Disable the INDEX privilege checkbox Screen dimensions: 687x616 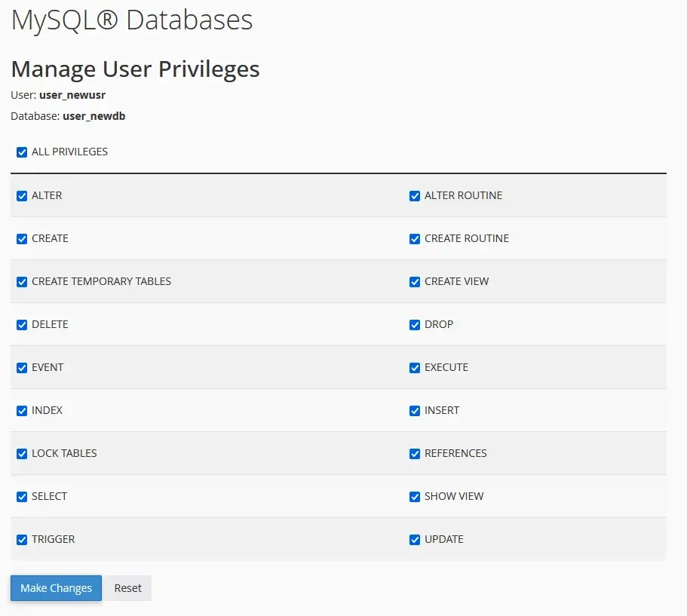[21, 410]
